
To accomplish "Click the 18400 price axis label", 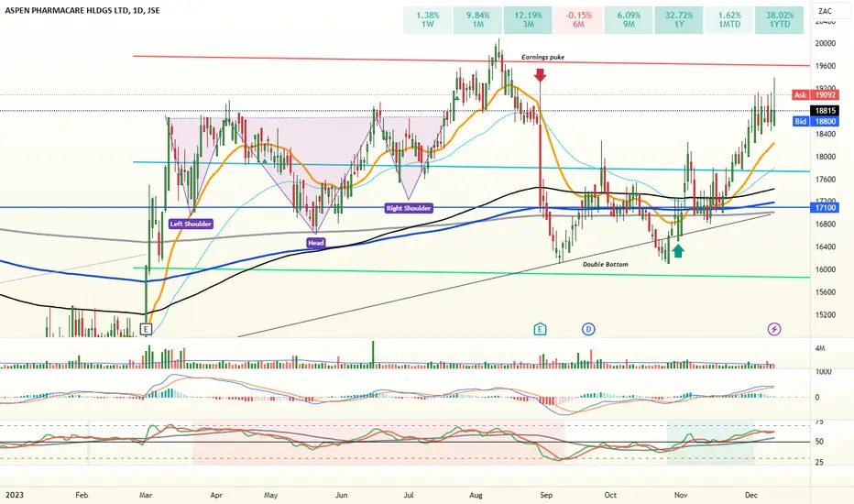I will 826,134.
